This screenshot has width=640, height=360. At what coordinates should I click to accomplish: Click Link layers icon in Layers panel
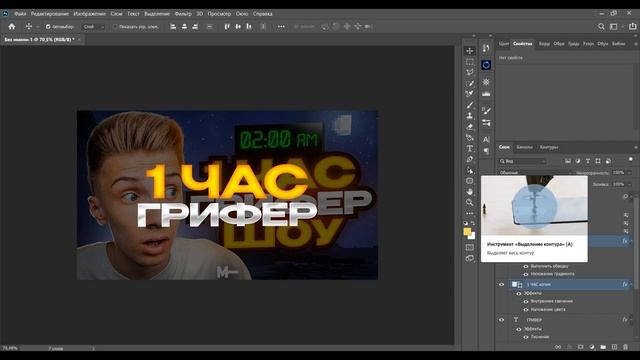558,347
